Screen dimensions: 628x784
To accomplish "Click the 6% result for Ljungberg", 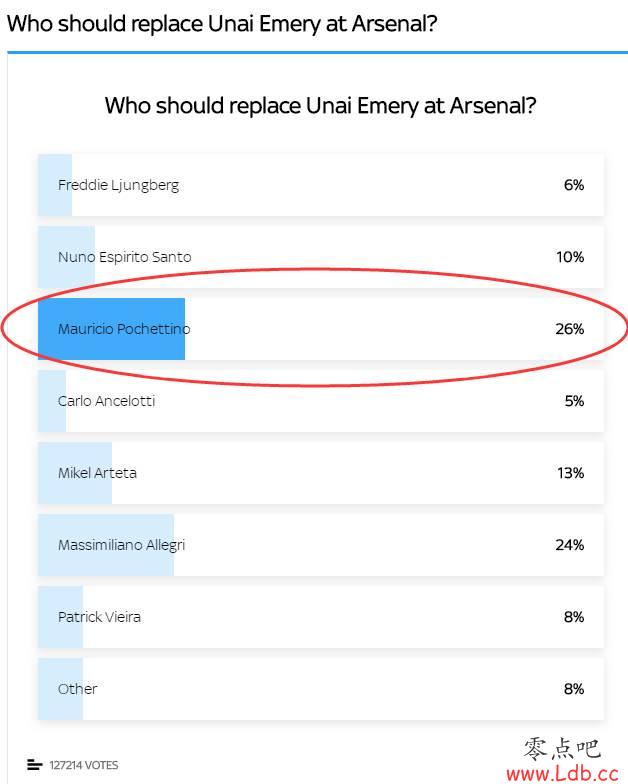I will (x=573, y=185).
